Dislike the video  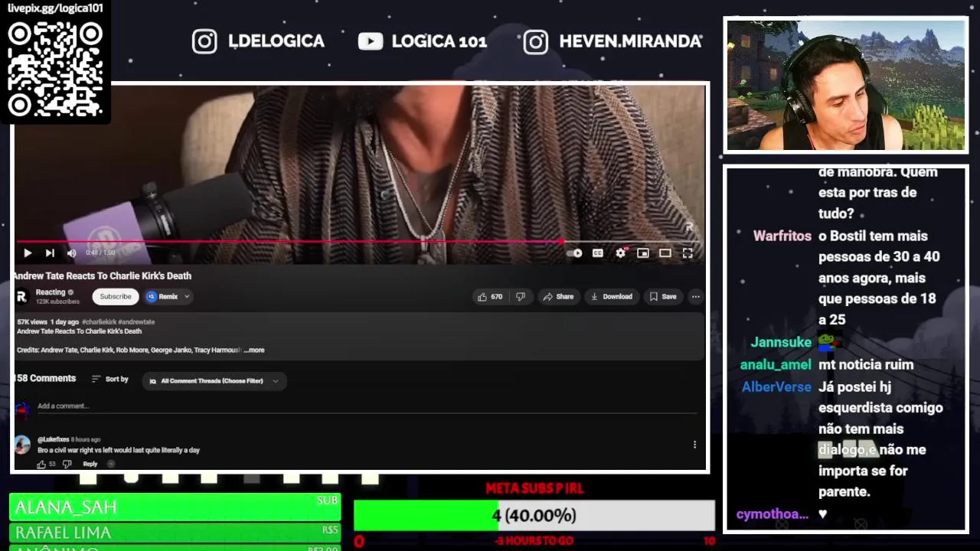[521, 297]
